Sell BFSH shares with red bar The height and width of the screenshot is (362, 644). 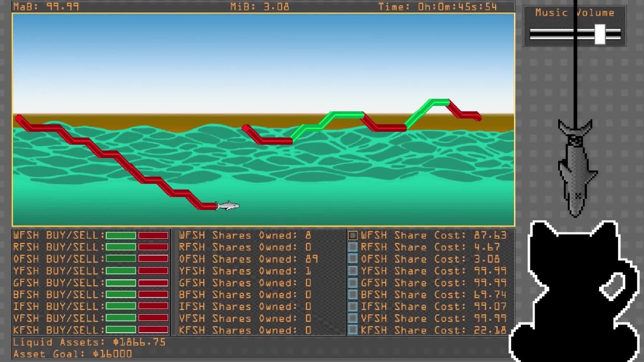(153, 294)
